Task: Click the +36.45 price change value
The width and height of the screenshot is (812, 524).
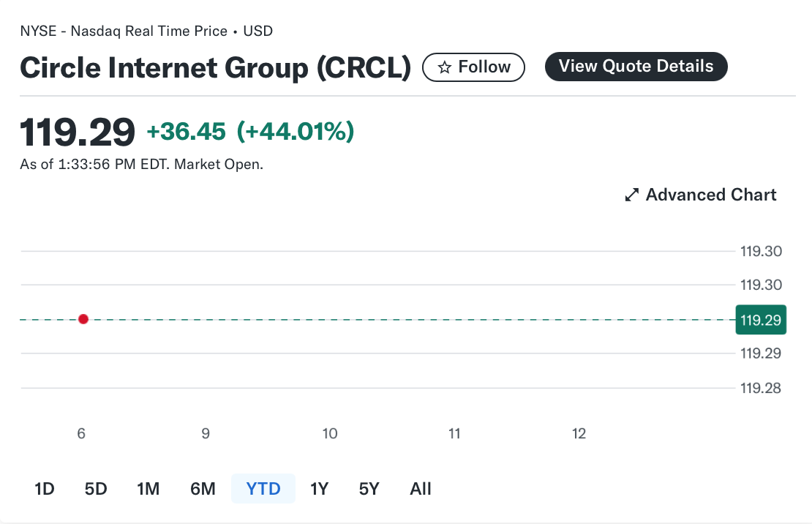Action: click(x=187, y=132)
